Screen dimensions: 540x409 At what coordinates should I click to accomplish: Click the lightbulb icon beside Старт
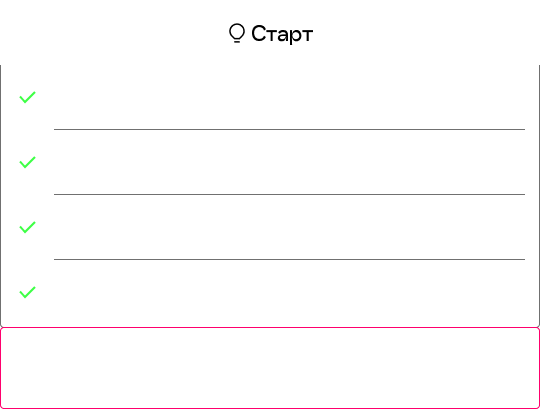point(237,33)
